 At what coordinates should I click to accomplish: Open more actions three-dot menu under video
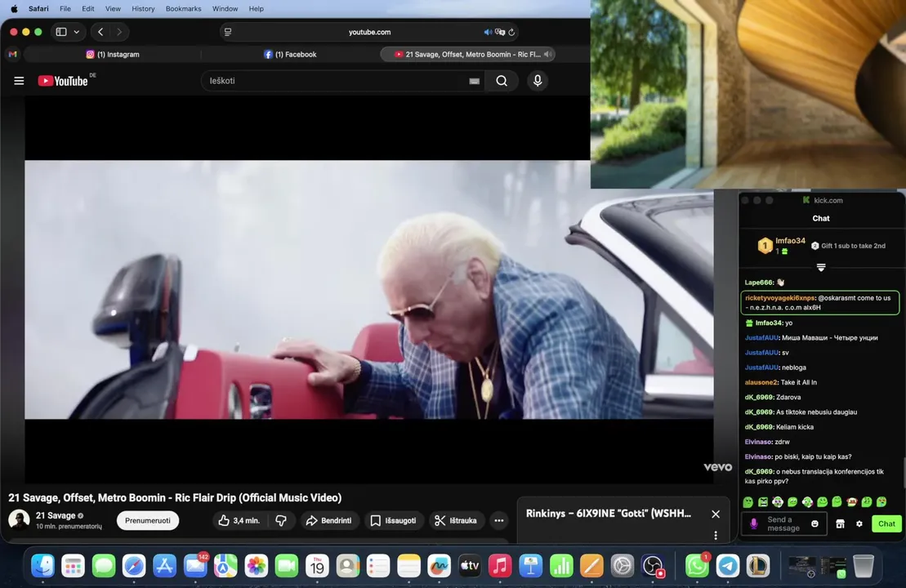pyautogui.click(x=498, y=520)
